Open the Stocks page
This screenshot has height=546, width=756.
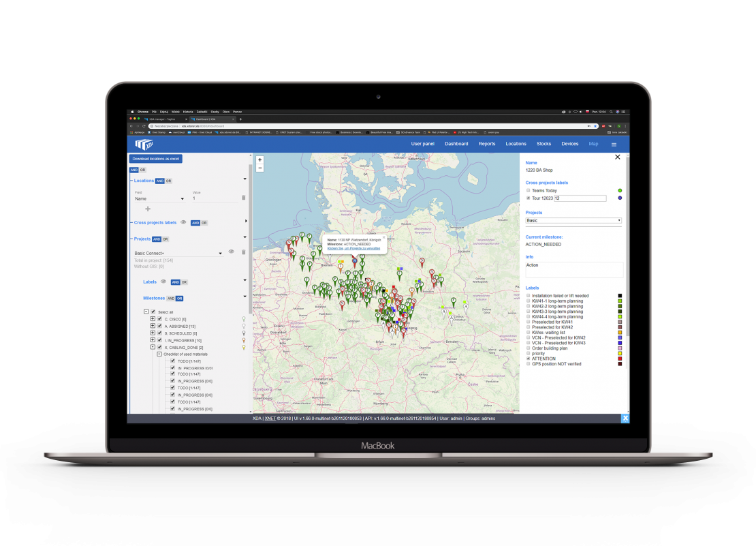(x=544, y=144)
